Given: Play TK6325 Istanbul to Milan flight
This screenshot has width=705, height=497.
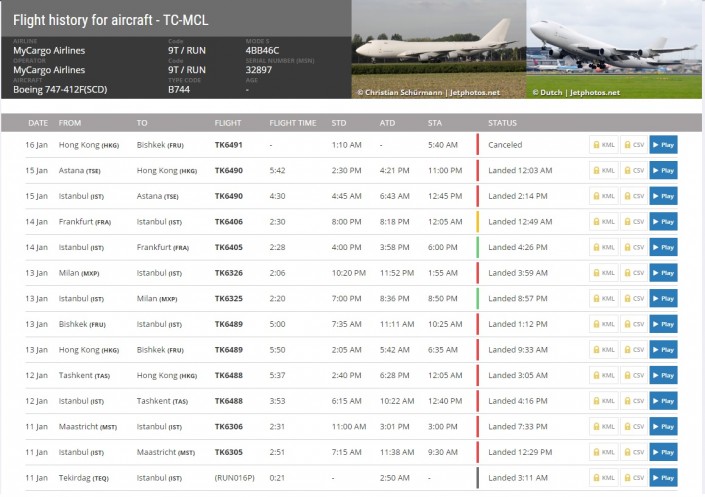Looking at the screenshot, I should 663,299.
